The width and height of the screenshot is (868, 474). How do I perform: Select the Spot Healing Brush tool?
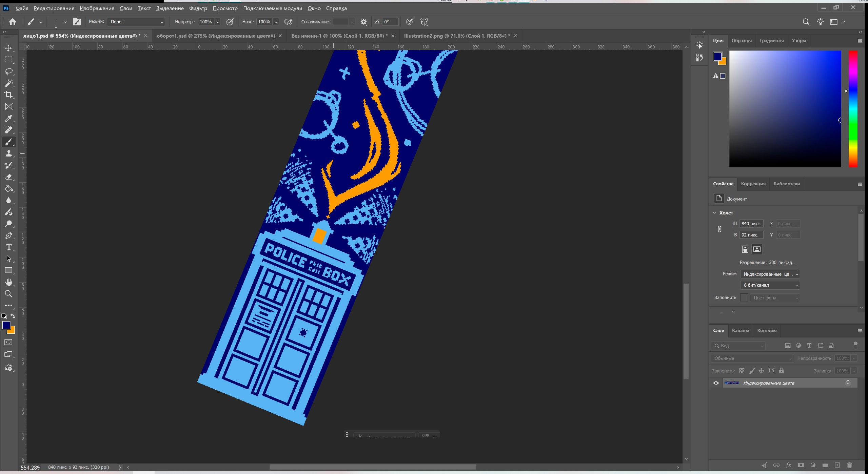coord(8,130)
